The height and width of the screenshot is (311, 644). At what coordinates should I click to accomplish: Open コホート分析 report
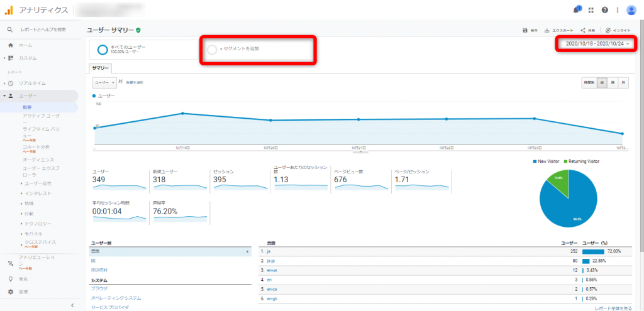pyautogui.click(x=36, y=147)
